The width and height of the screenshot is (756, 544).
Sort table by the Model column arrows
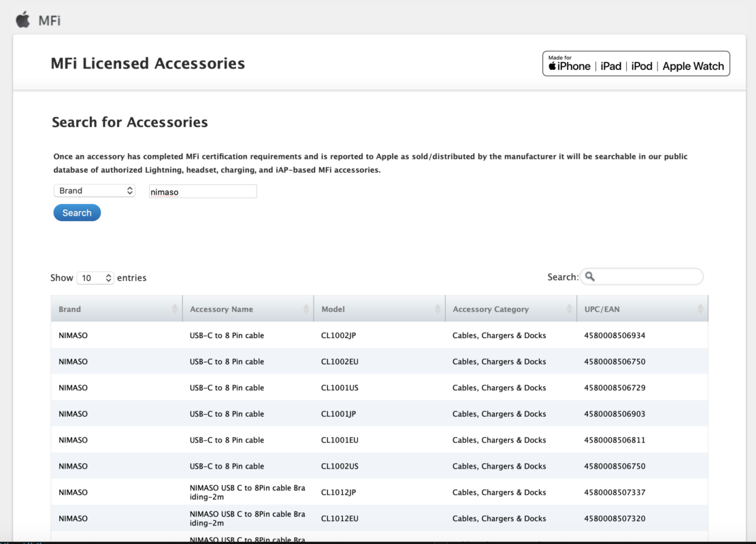point(438,309)
